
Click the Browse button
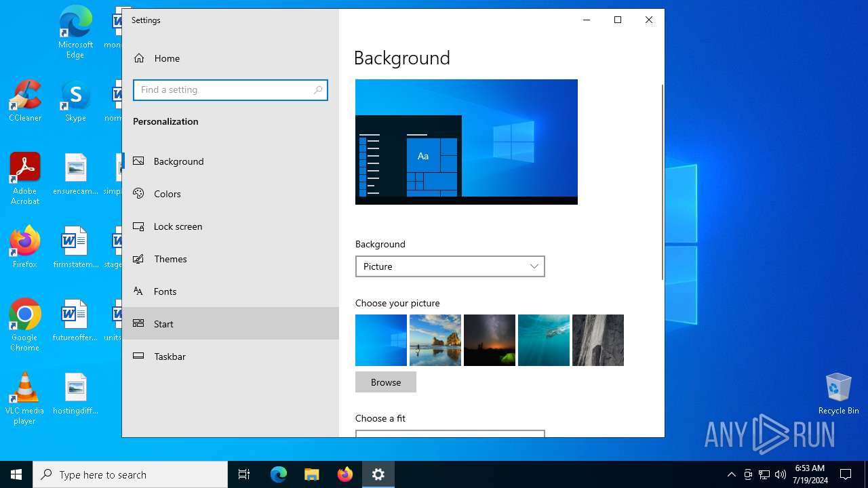[x=386, y=382]
